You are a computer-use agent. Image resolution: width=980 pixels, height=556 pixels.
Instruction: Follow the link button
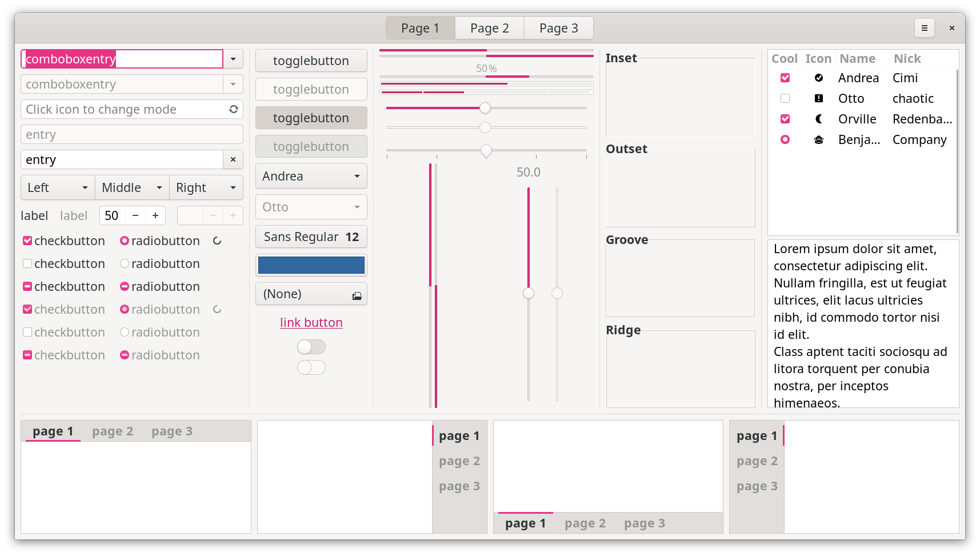pos(311,322)
